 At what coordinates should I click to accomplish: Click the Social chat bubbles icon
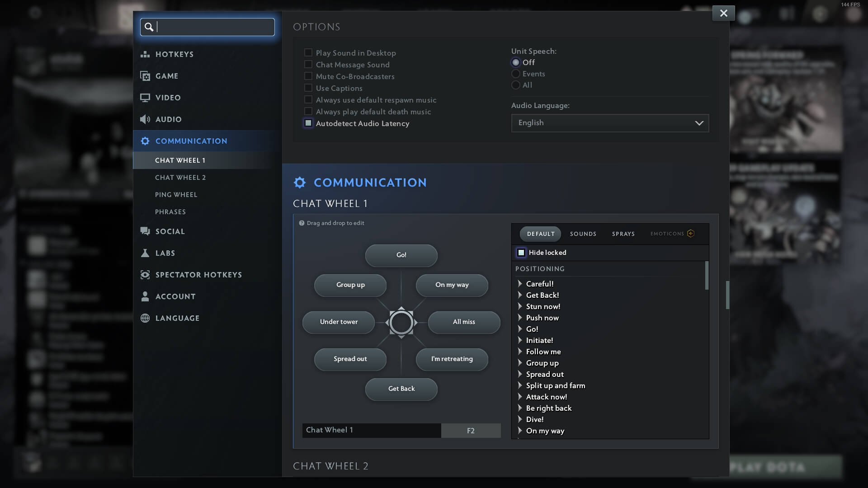pyautogui.click(x=145, y=231)
